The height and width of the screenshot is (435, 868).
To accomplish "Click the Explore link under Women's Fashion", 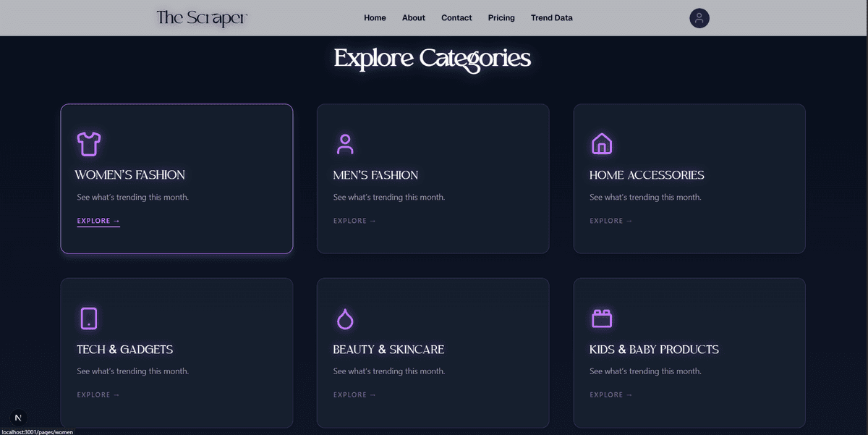I will 98,220.
